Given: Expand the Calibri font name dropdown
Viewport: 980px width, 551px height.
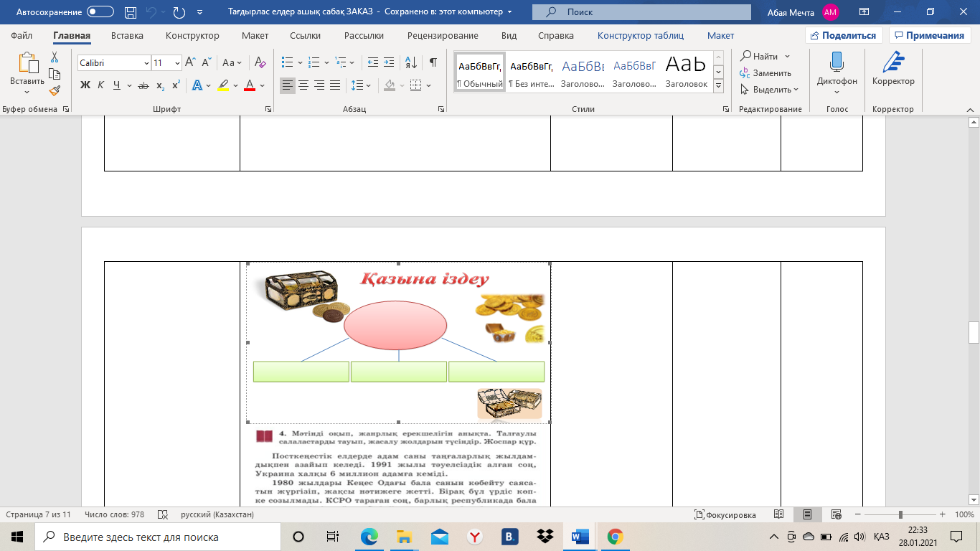Looking at the screenshot, I should [146, 63].
